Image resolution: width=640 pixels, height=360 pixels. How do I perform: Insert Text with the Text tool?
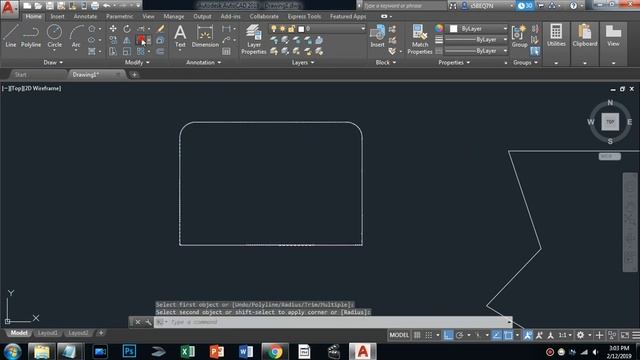(x=180, y=36)
